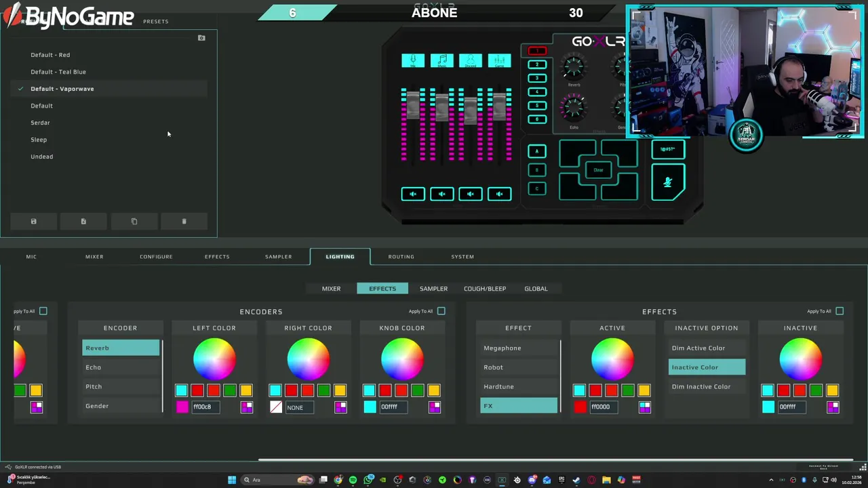
Task: Choose Inactive Color inactive option
Action: (707, 367)
